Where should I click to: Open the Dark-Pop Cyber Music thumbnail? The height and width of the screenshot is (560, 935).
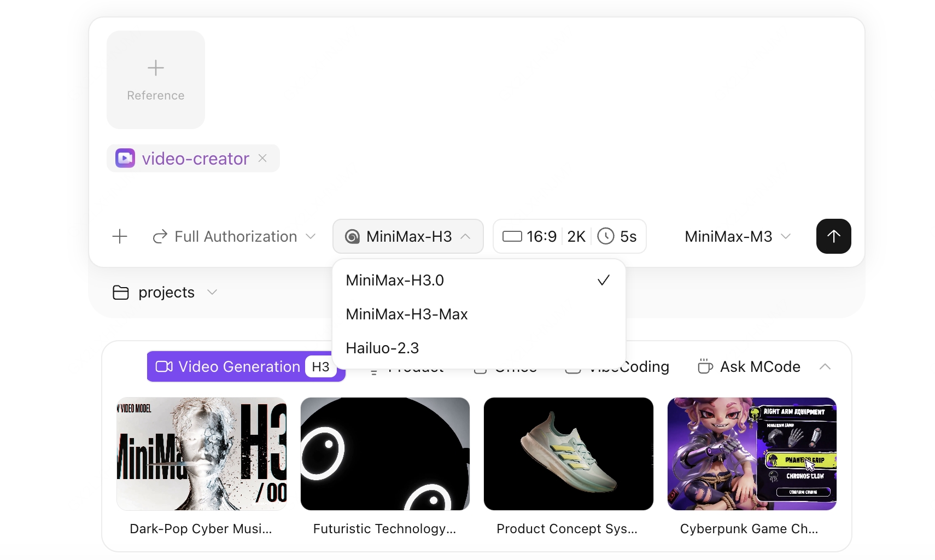pyautogui.click(x=201, y=454)
